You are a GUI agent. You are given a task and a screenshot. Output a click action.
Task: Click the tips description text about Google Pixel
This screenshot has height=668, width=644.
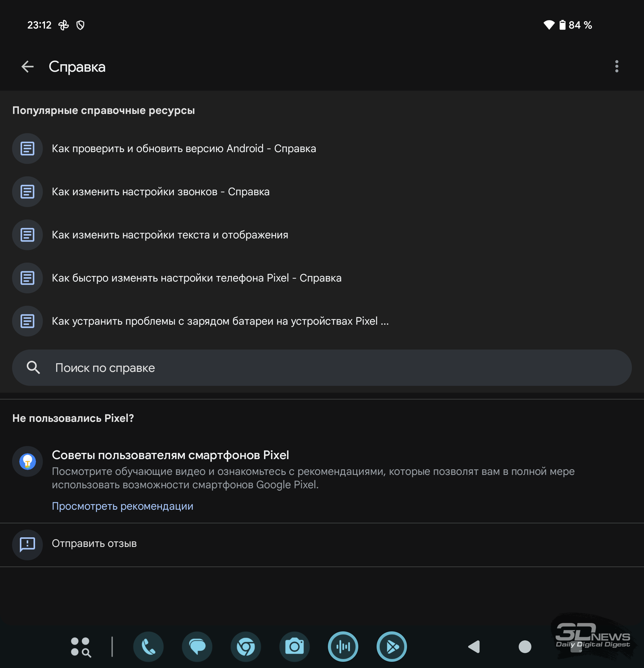pyautogui.click(x=313, y=478)
